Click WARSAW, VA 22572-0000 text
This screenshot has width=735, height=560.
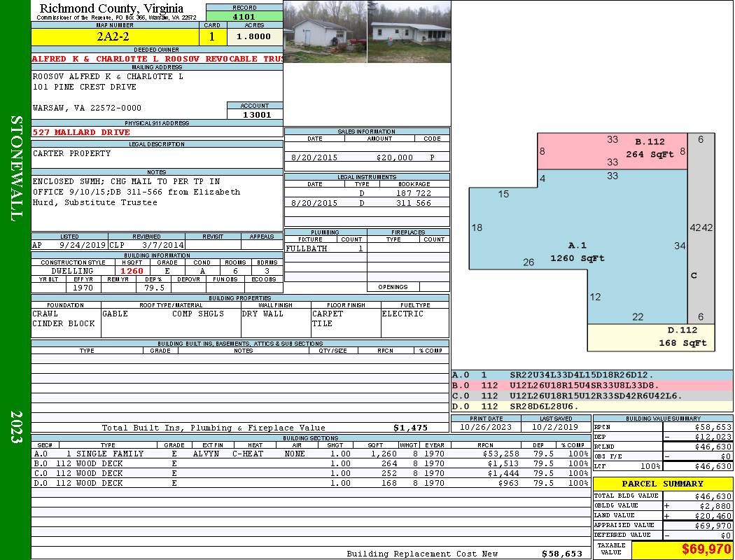pyautogui.click(x=87, y=108)
